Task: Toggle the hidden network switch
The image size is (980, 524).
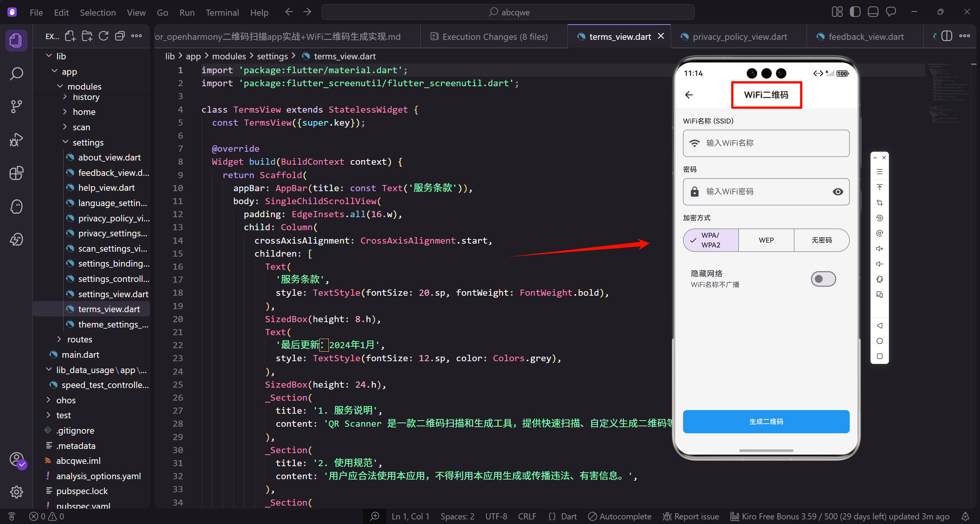Action: (x=823, y=279)
